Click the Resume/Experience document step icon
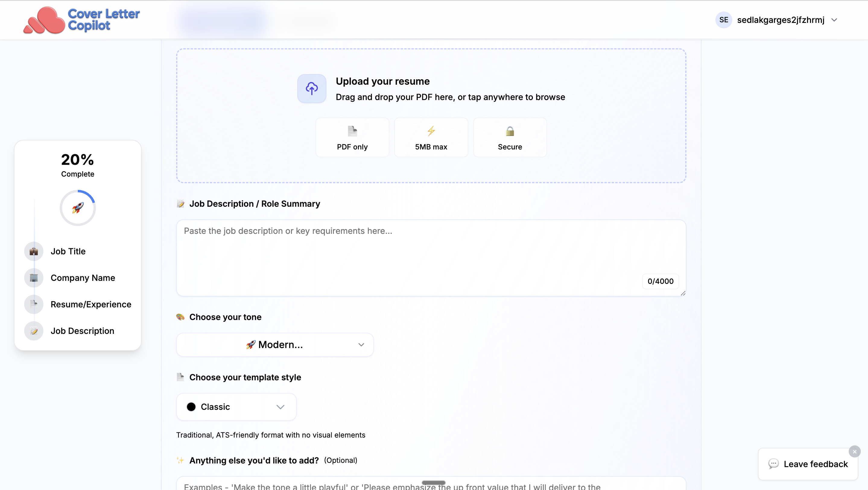 pos(34,304)
